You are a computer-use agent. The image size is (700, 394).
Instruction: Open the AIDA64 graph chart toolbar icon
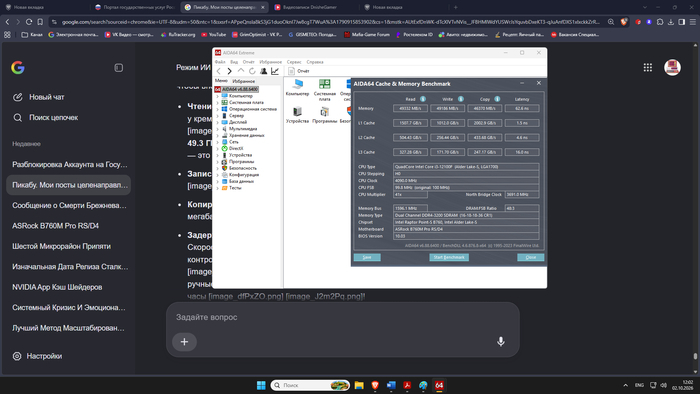pyautogui.click(x=275, y=71)
